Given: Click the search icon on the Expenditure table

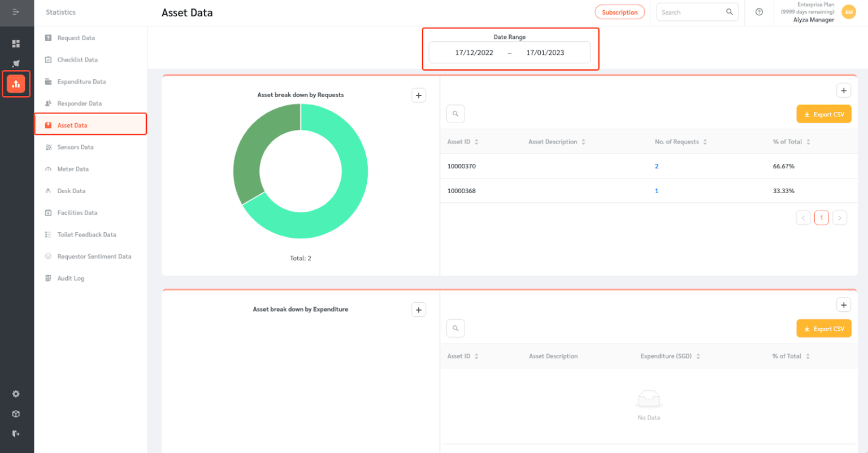Looking at the screenshot, I should 455,328.
